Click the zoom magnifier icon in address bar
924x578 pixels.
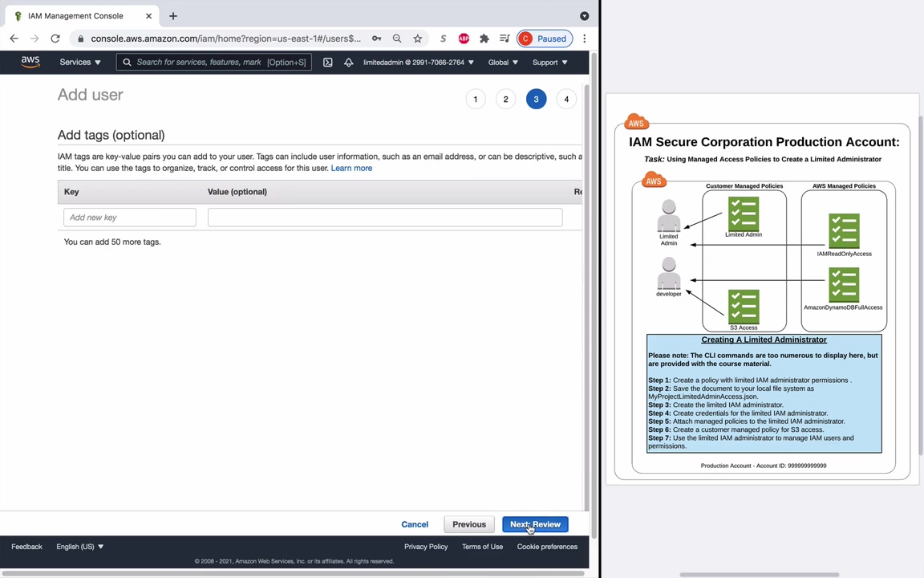[397, 39]
